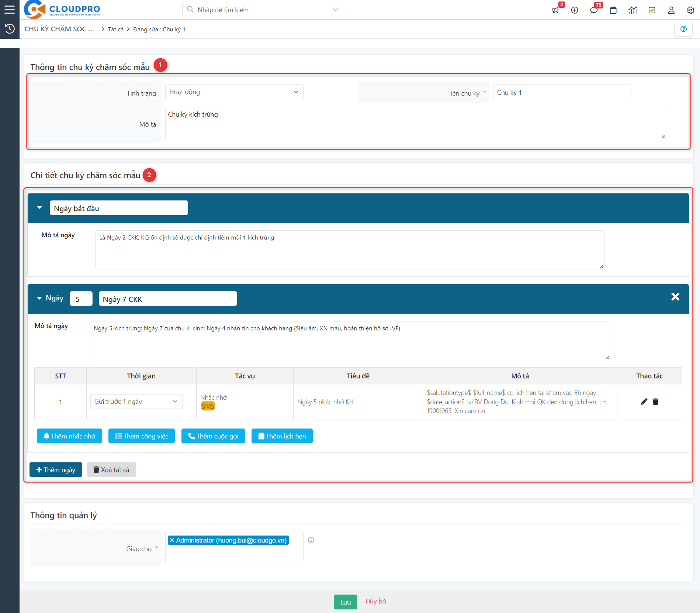Screen dimensions: 700x613
Task: Focus the Nhập để tìm kiếm search box
Action: [263, 10]
